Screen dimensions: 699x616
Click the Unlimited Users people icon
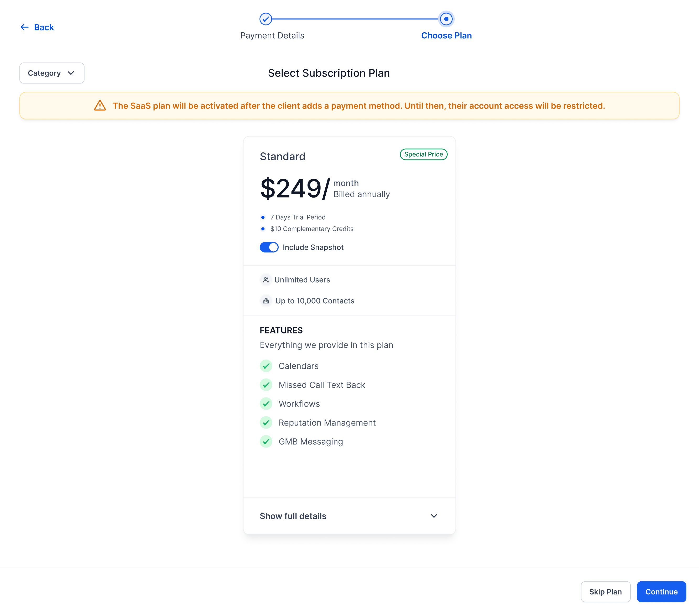266,280
